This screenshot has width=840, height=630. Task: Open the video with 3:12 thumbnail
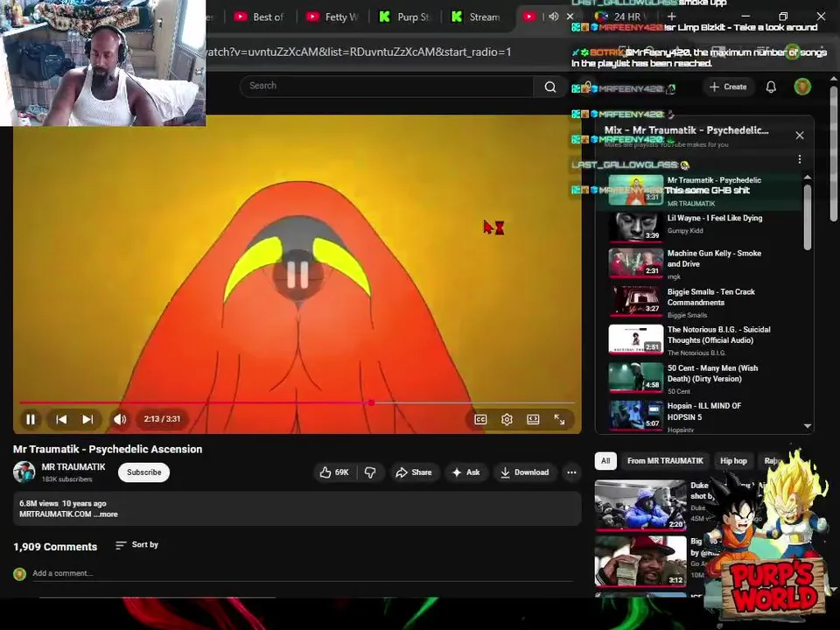[x=640, y=562]
